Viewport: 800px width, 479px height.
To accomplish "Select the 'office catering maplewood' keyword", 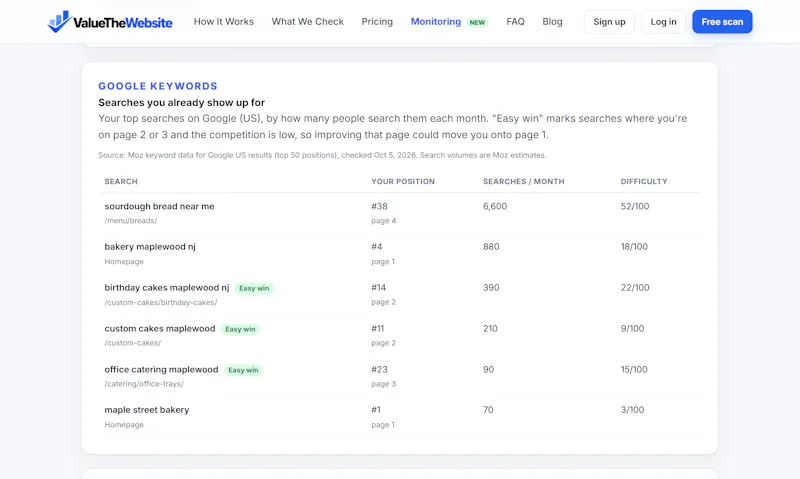I will 161,369.
